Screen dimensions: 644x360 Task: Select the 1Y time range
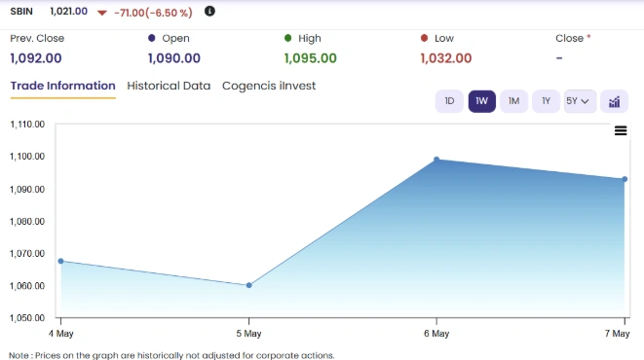[x=546, y=101]
